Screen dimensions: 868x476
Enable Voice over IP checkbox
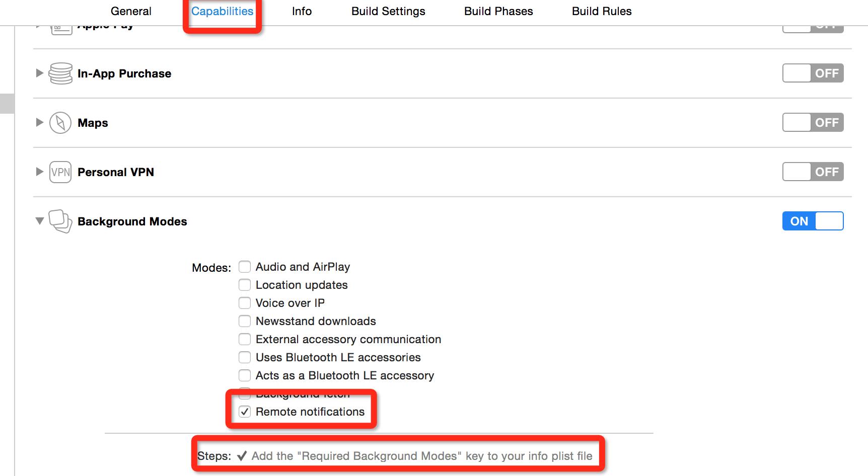pyautogui.click(x=245, y=303)
